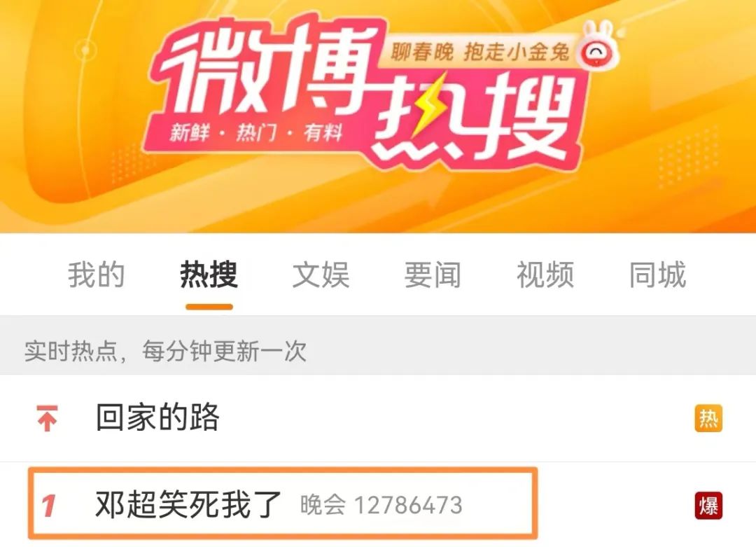Tap the 晚会 12786473 heat count

(x=381, y=506)
